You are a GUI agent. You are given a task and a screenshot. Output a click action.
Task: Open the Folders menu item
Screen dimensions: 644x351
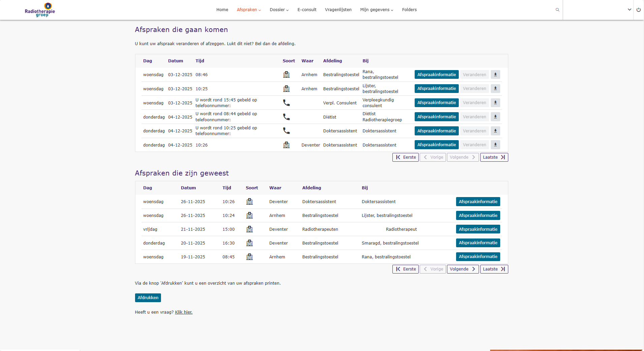409,10
